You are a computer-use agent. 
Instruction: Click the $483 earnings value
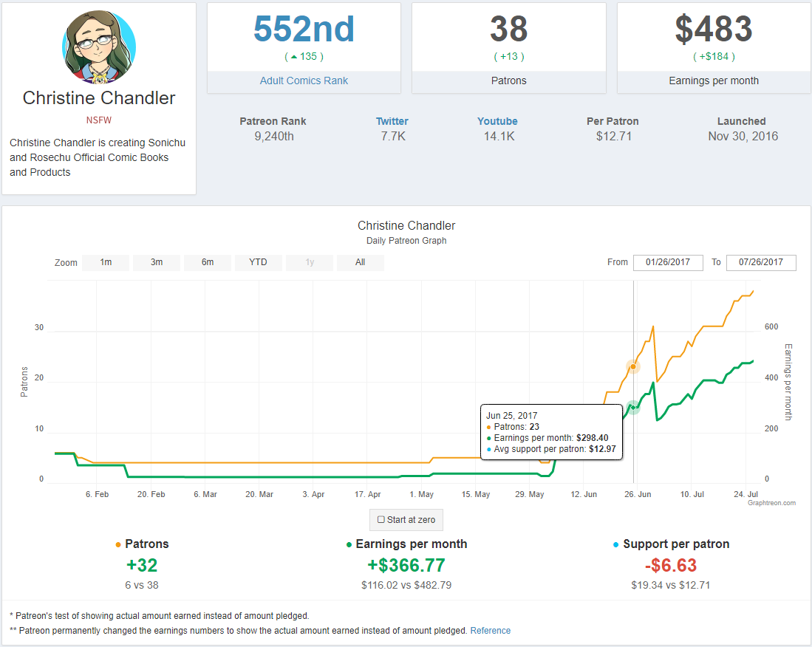714,29
